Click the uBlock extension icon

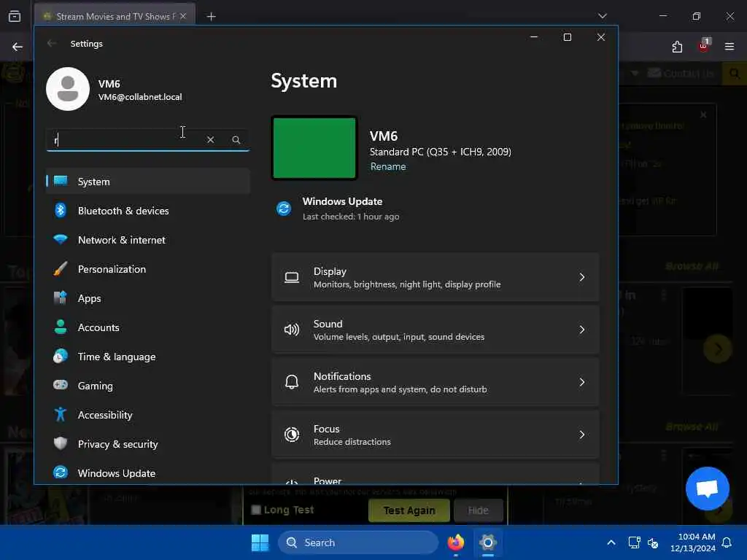pyautogui.click(x=704, y=46)
